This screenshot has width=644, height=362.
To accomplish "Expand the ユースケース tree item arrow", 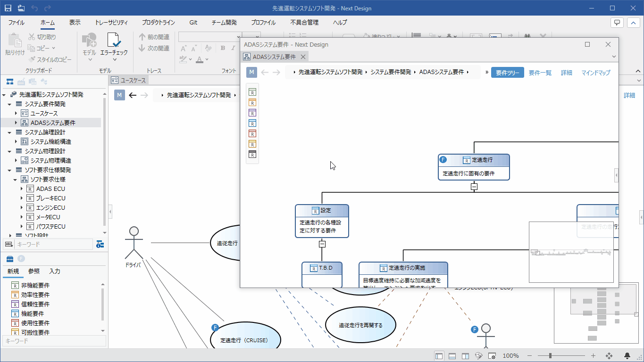I will point(16,113).
